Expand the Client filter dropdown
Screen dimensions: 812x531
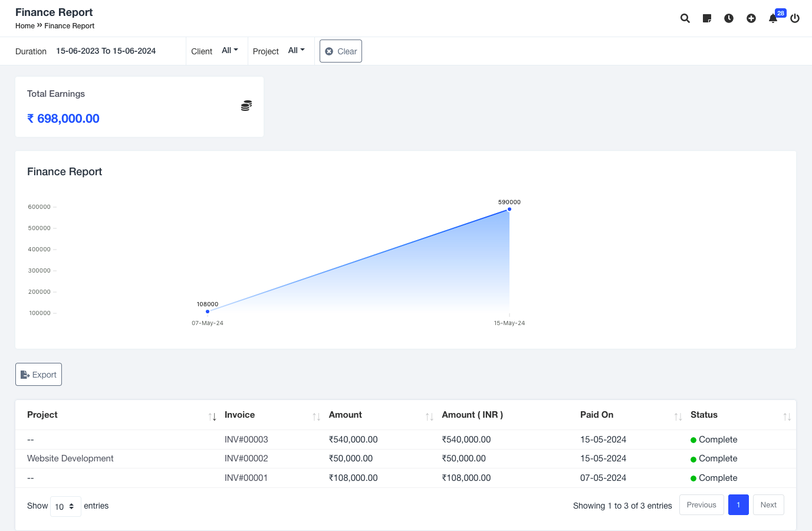pos(229,51)
